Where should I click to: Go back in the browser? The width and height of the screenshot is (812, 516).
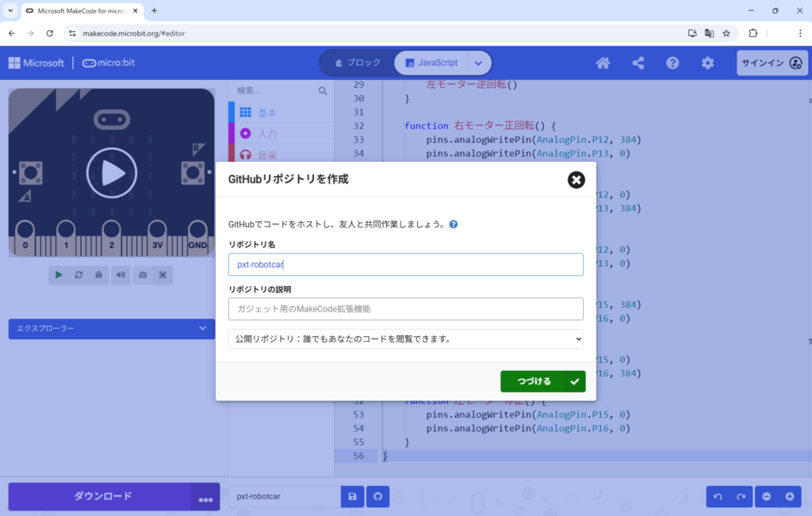tap(12, 33)
